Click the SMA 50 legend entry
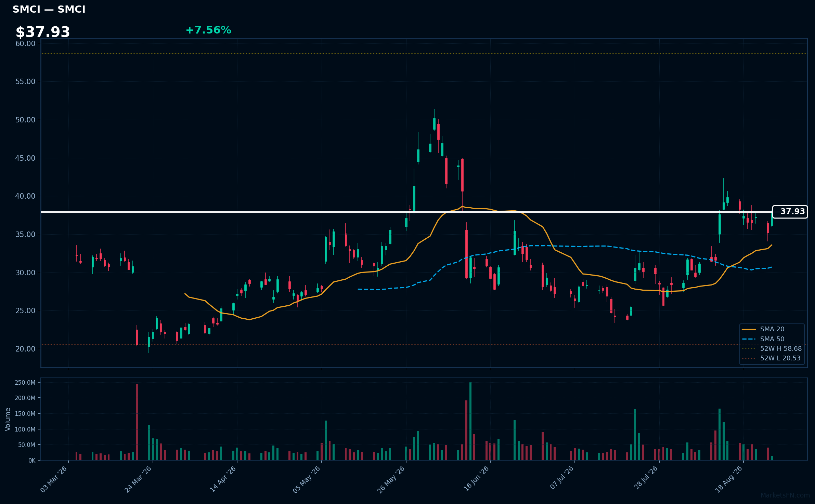 click(x=772, y=339)
